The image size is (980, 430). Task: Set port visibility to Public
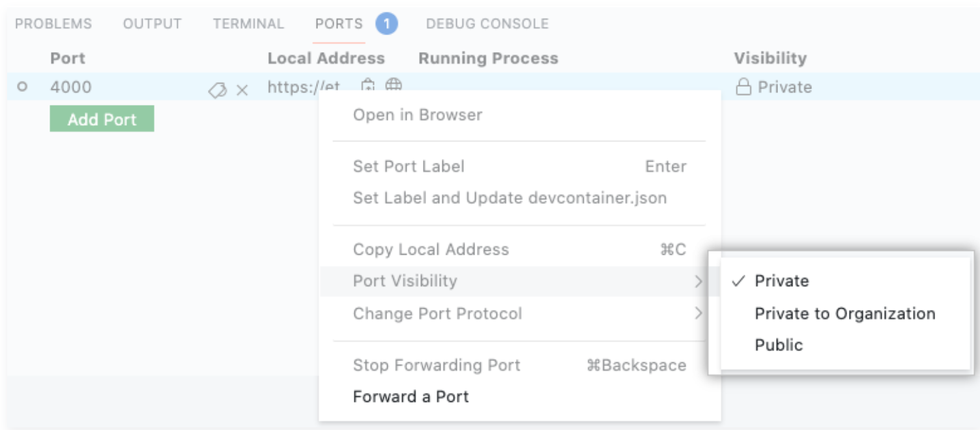coord(779,345)
